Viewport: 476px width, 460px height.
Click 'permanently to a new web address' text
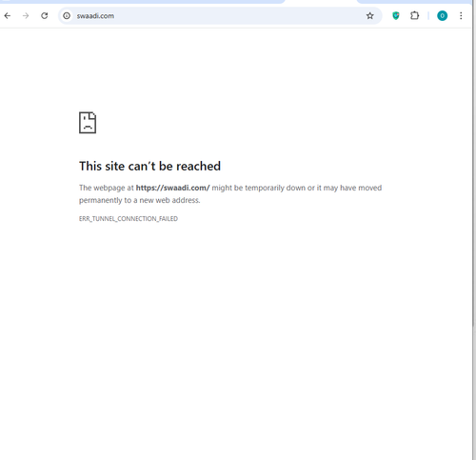click(x=140, y=200)
